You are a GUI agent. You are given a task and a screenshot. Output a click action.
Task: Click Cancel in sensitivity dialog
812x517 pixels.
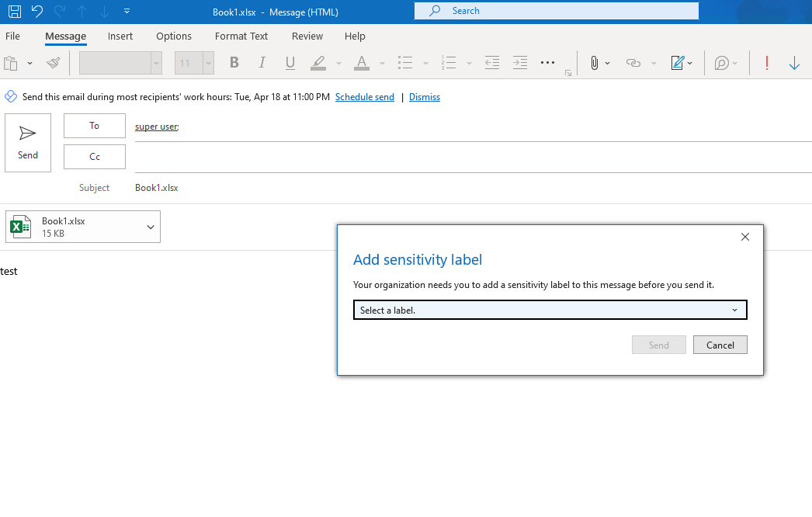tap(720, 345)
